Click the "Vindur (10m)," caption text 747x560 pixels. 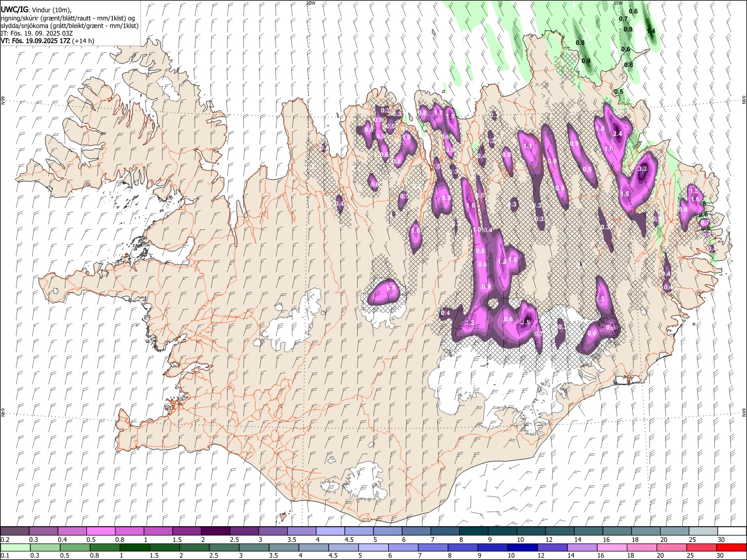[51, 10]
